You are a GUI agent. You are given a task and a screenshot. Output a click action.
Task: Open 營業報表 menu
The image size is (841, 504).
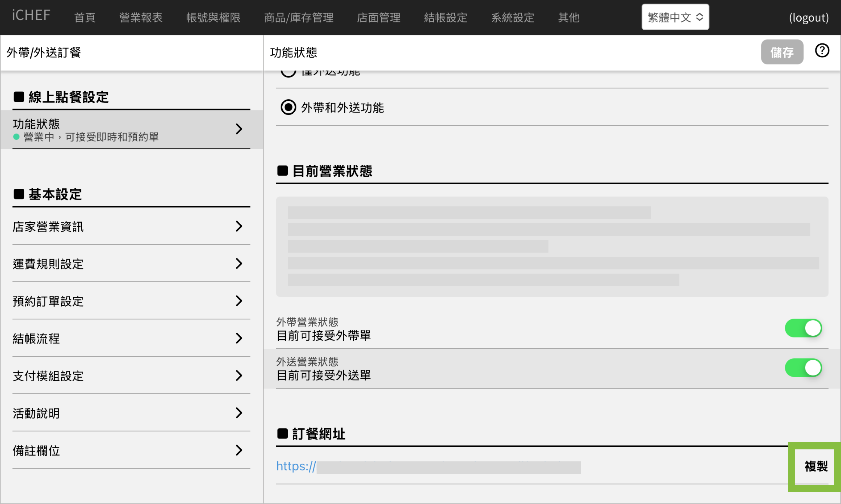141,17
